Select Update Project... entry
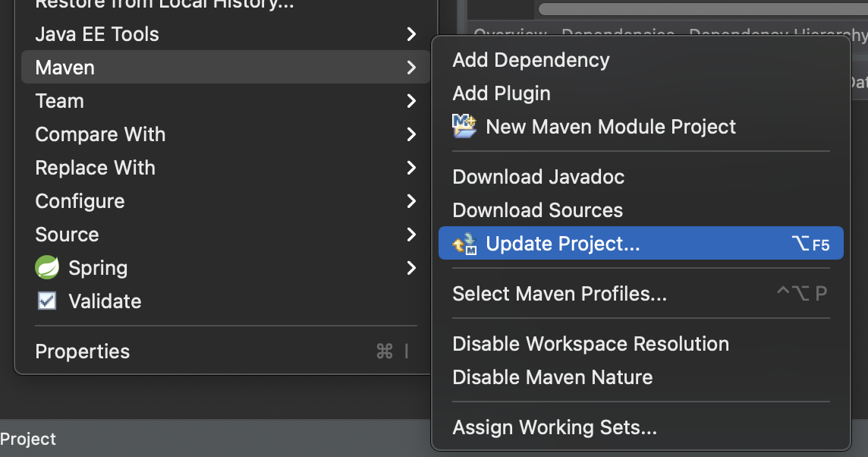Image resolution: width=868 pixels, height=457 pixels. 641,243
